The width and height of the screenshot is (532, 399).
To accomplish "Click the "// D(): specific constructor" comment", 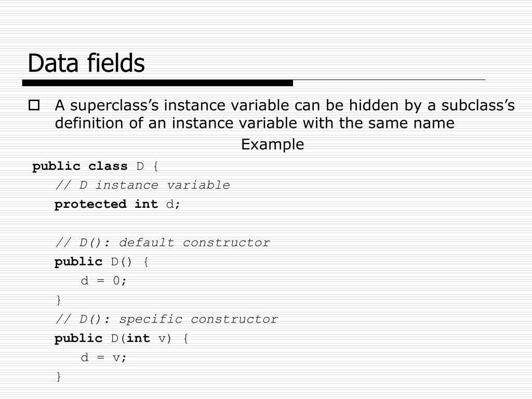I will (x=167, y=320).
